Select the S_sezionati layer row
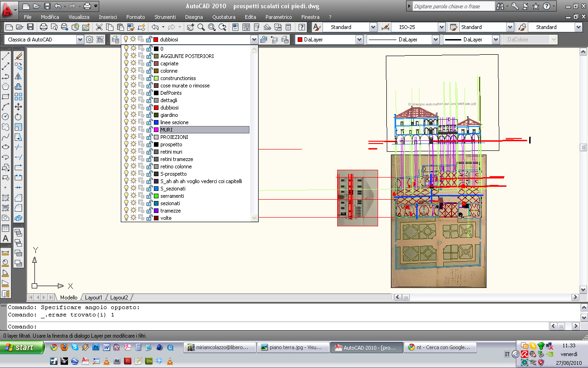This screenshot has width=588, height=368. [x=186, y=189]
